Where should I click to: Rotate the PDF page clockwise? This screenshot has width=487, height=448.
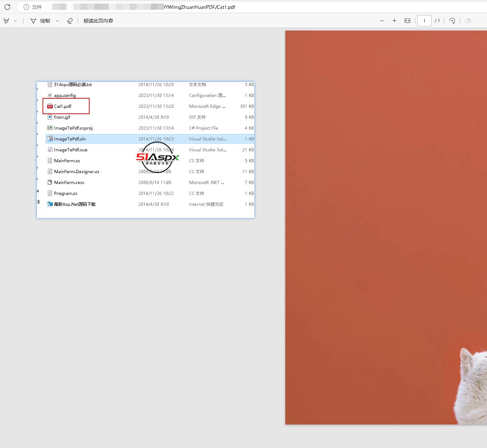[452, 21]
